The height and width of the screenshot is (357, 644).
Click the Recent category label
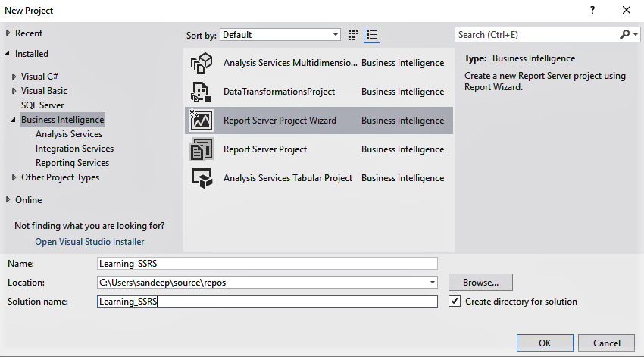pos(29,33)
